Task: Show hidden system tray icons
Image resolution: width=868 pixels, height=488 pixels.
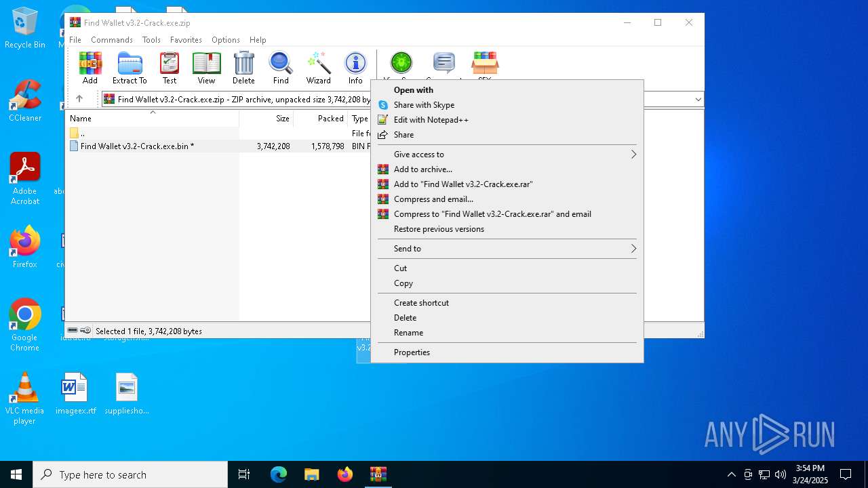Action: coord(732,474)
